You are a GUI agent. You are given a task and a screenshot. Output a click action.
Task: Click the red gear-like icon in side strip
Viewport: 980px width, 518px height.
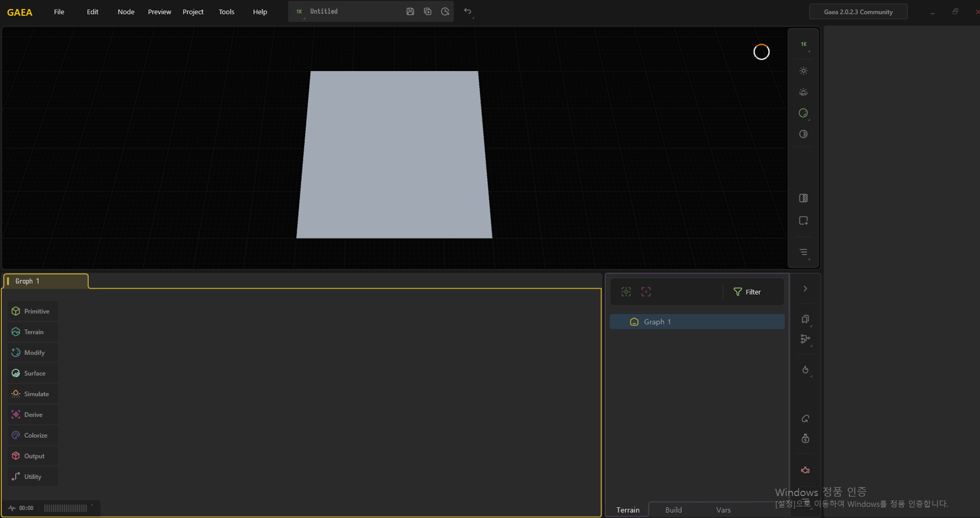point(805,470)
